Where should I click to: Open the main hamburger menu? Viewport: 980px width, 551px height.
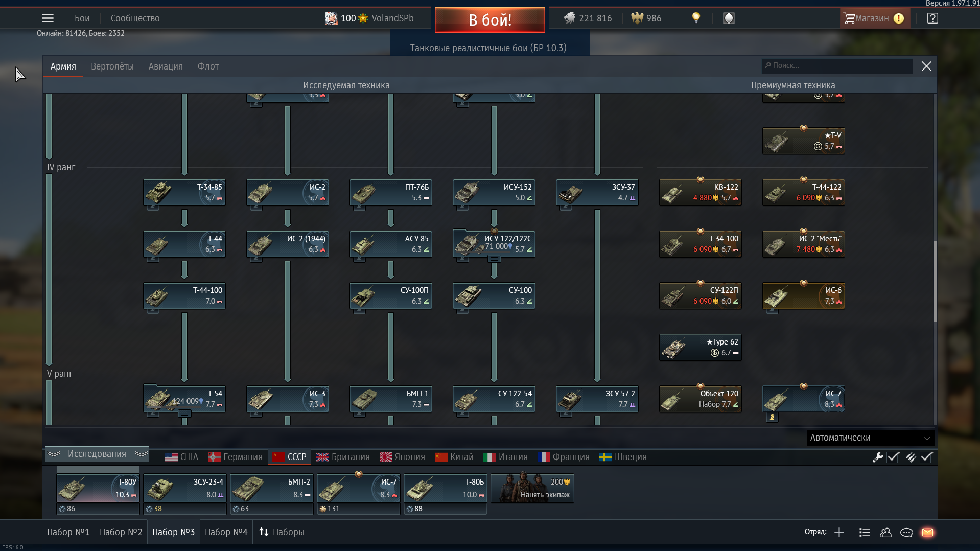click(48, 18)
